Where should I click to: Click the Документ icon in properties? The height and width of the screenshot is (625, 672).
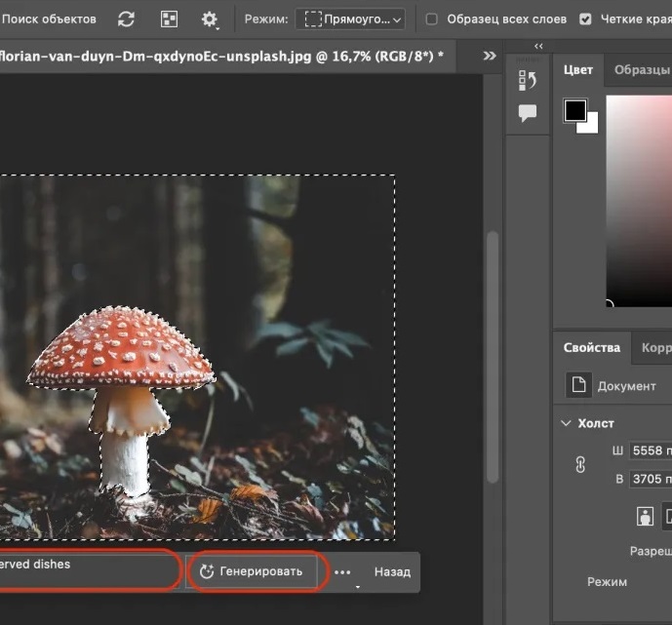578,385
